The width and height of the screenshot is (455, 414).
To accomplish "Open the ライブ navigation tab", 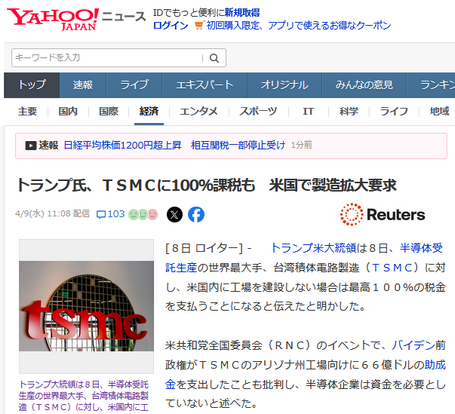I will click(x=134, y=85).
